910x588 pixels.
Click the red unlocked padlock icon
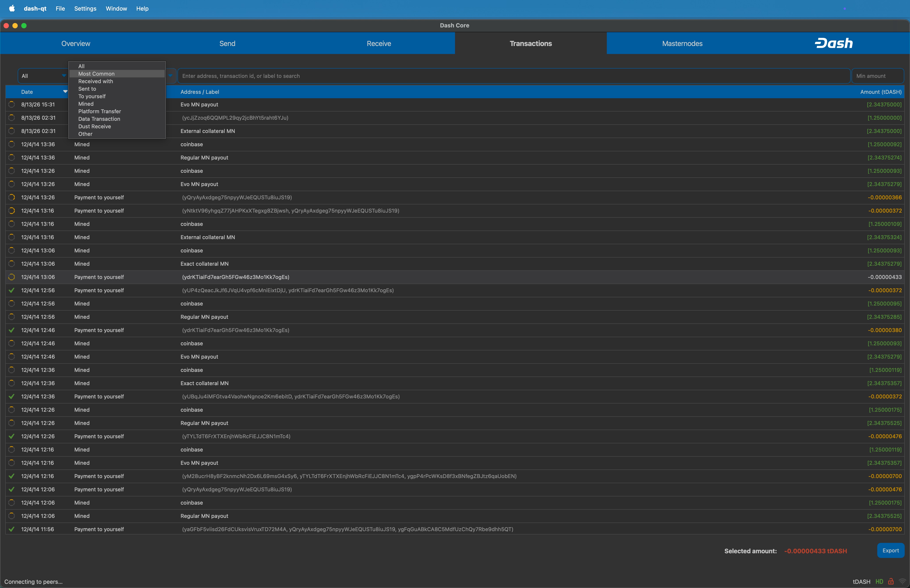[x=891, y=581]
